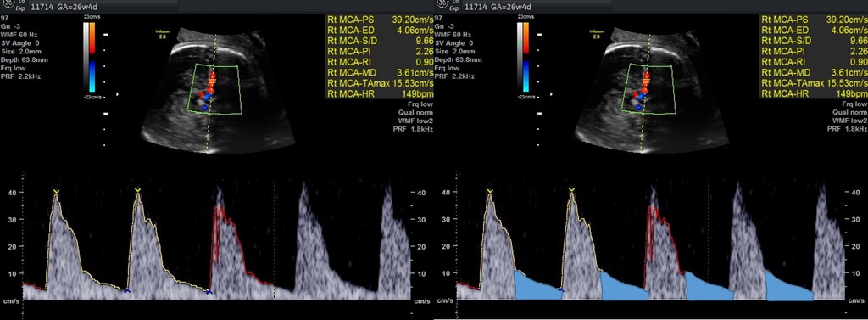Image resolution: width=868 pixels, height=320 pixels.
Task: Click 'Rt MCA-TAmax 15.53cm/s' in left image
Action: (x=381, y=83)
